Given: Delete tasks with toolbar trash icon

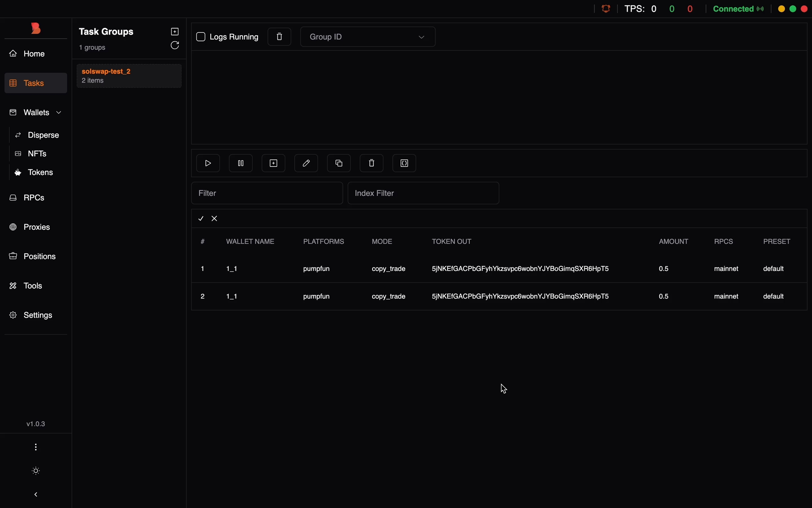Looking at the screenshot, I should pos(371,163).
